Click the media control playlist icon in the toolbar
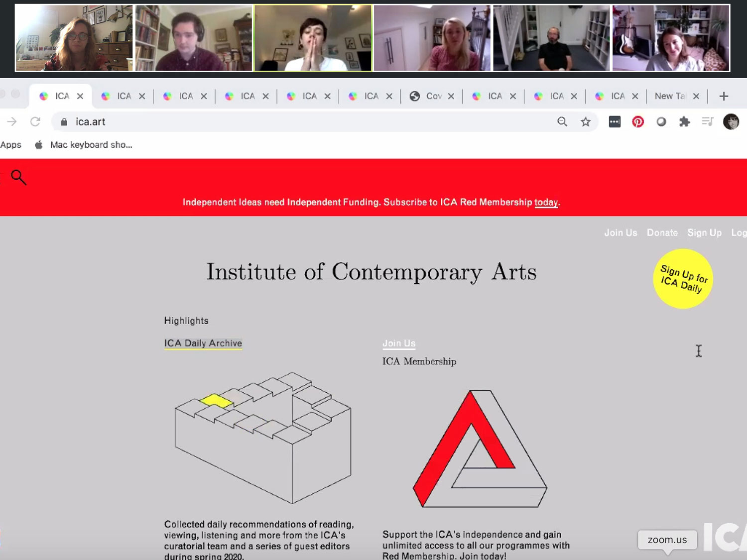 pyautogui.click(x=708, y=121)
